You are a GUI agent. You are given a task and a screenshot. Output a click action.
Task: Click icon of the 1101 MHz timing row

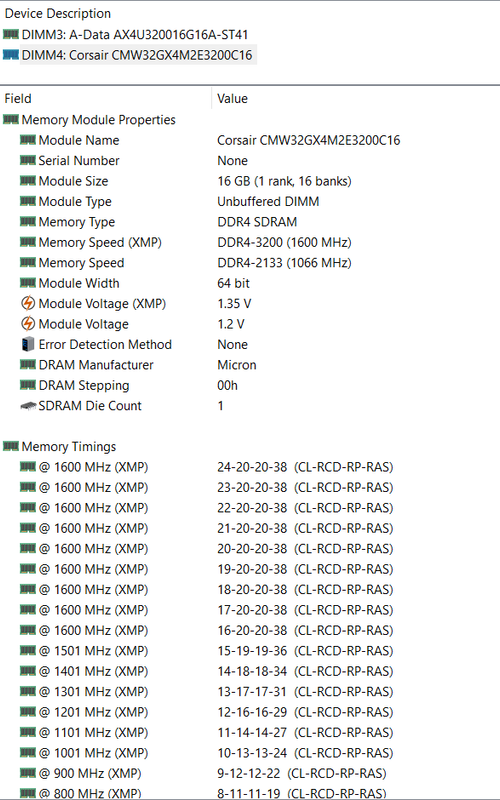point(28,732)
